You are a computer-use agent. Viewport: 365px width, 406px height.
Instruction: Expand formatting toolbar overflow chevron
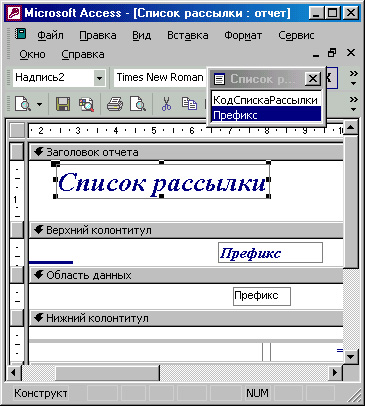353,78
